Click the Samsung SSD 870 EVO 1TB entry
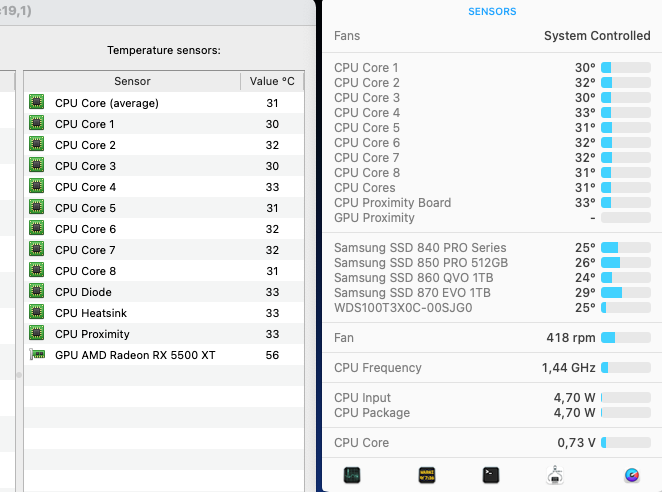 pyautogui.click(x=412, y=292)
